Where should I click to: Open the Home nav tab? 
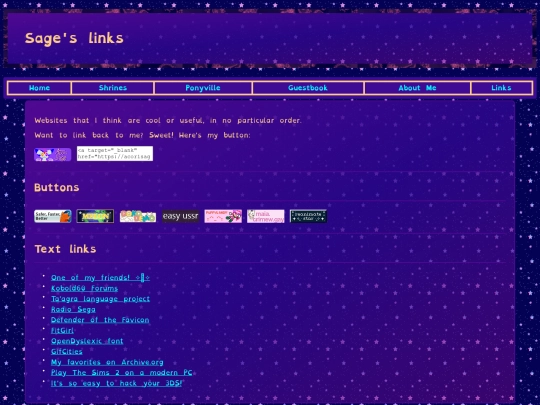(x=39, y=88)
